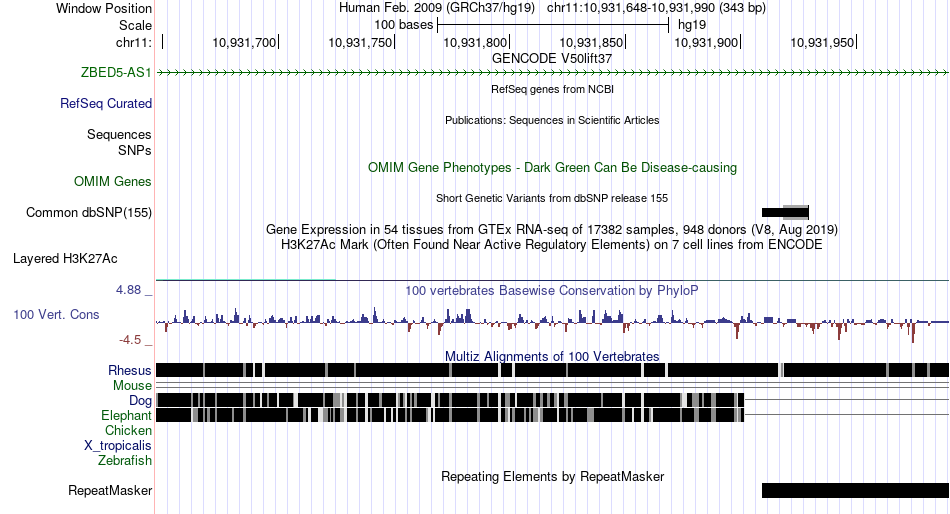This screenshot has width=950, height=514.
Task: Click the ZBED5-AS1 gene label
Action: [116, 73]
